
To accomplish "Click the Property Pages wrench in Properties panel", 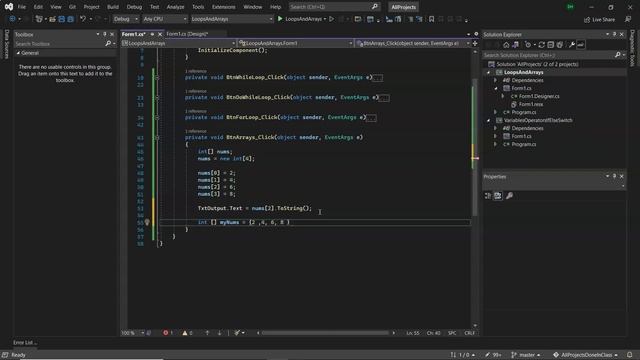I will coord(509,196).
